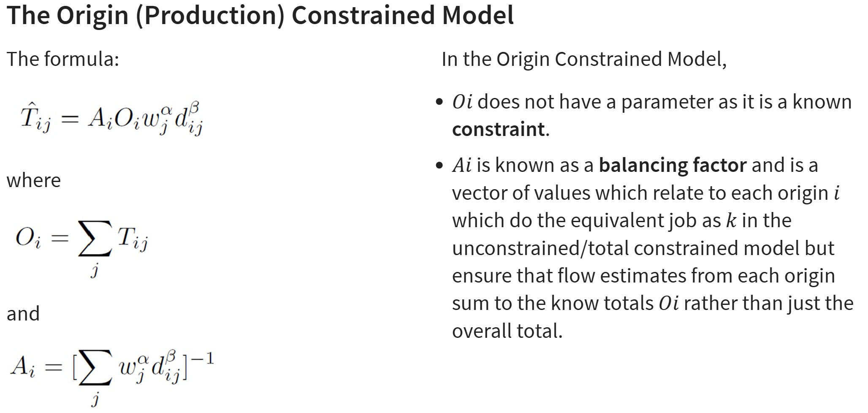Click the word "where"
The height and width of the screenshot is (413, 868).
(x=34, y=180)
